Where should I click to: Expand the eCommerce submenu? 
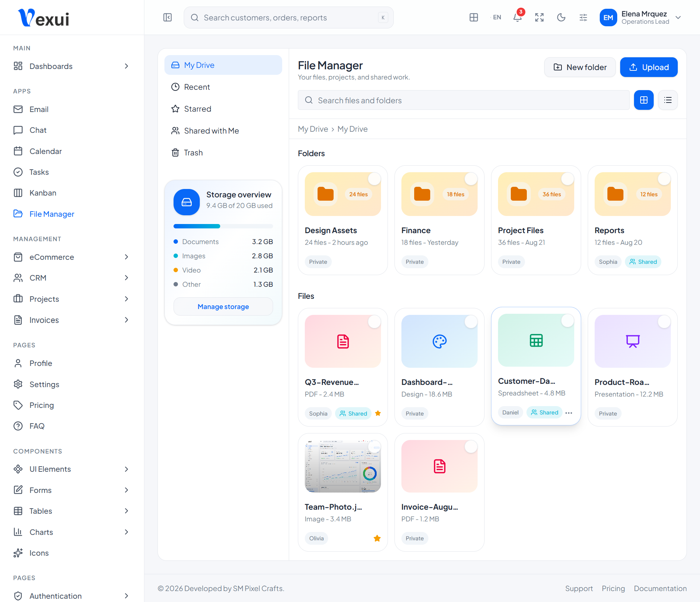point(72,257)
